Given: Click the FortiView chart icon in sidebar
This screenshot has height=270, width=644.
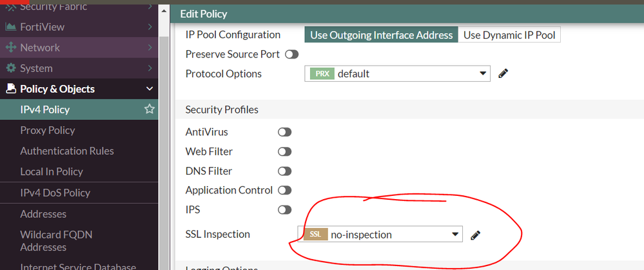Looking at the screenshot, I should 10,27.
